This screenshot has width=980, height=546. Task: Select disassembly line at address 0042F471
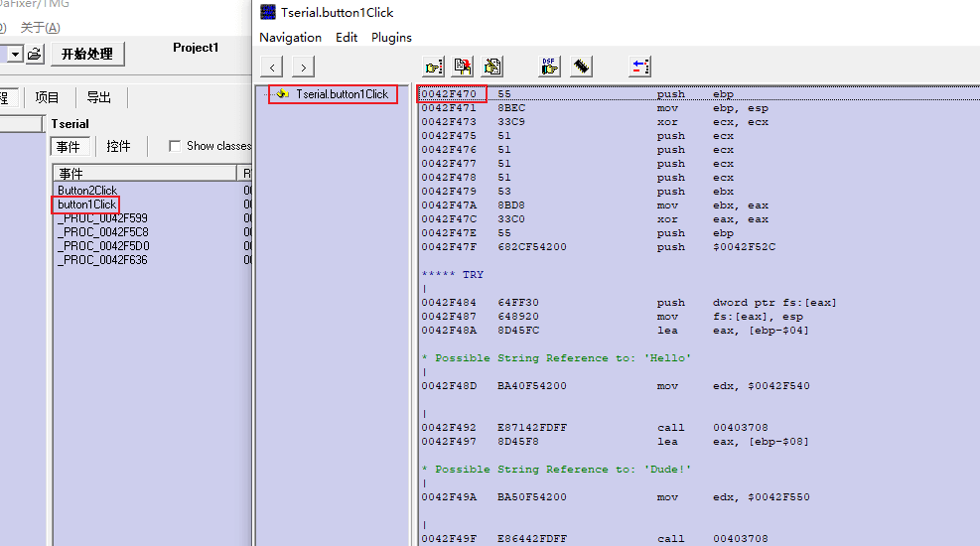[x=699, y=108]
